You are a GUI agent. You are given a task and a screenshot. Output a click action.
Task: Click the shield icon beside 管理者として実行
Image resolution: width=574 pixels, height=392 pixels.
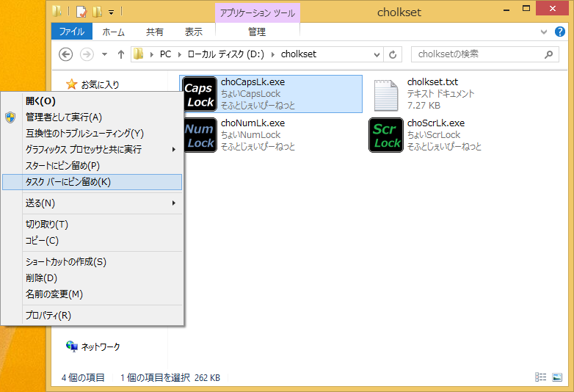10,117
